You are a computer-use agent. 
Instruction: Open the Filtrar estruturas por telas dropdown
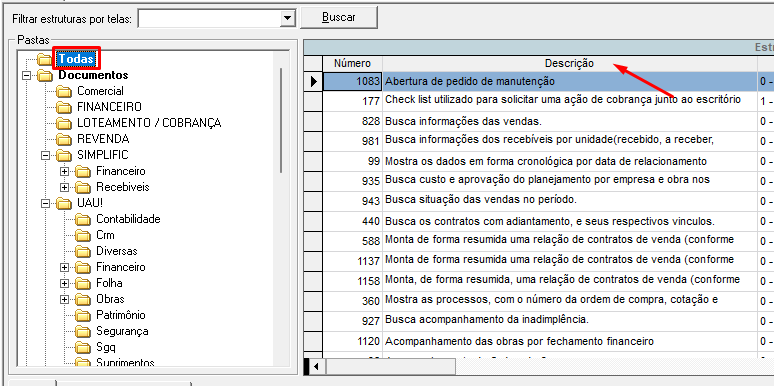click(287, 19)
